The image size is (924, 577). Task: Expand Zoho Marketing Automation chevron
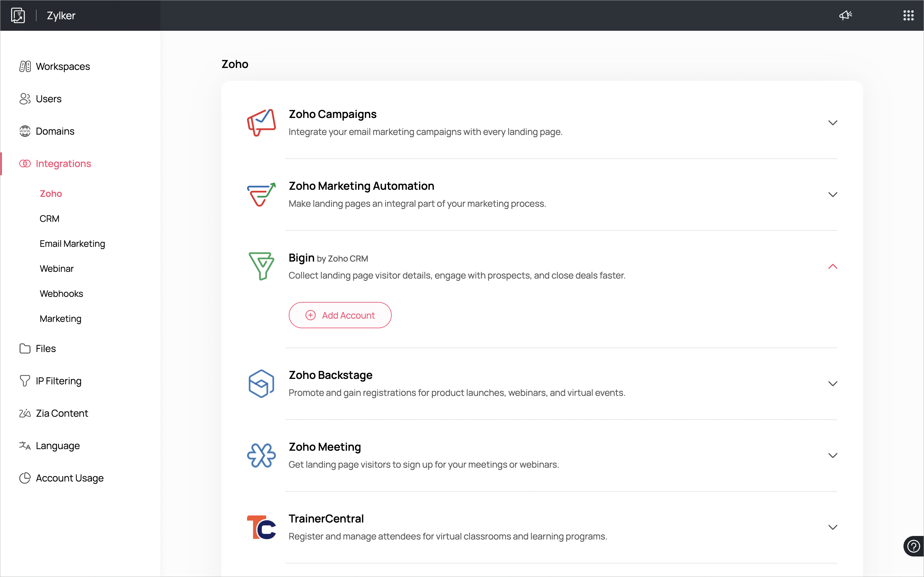[x=832, y=195]
